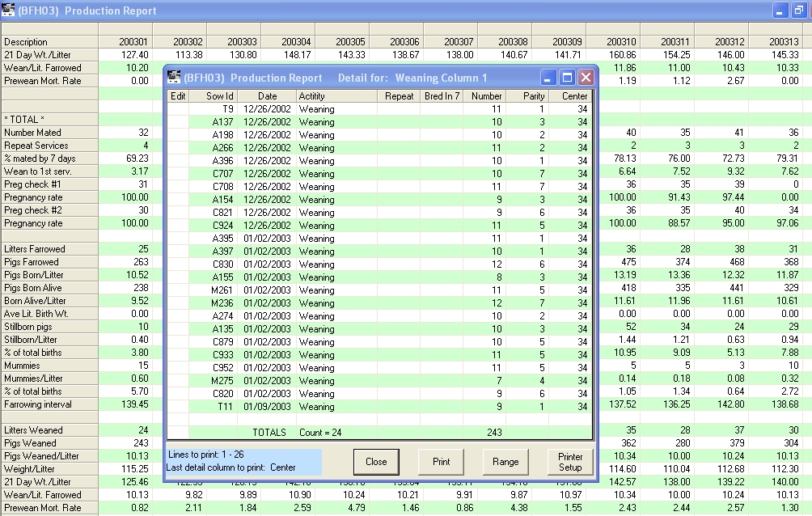This screenshot has height=516, width=812.
Task: Click the Number column header
Action: (484, 96)
